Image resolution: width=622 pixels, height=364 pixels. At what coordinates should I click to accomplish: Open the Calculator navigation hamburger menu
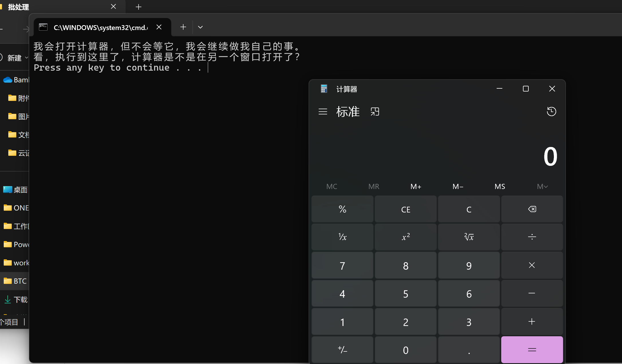coord(323,112)
